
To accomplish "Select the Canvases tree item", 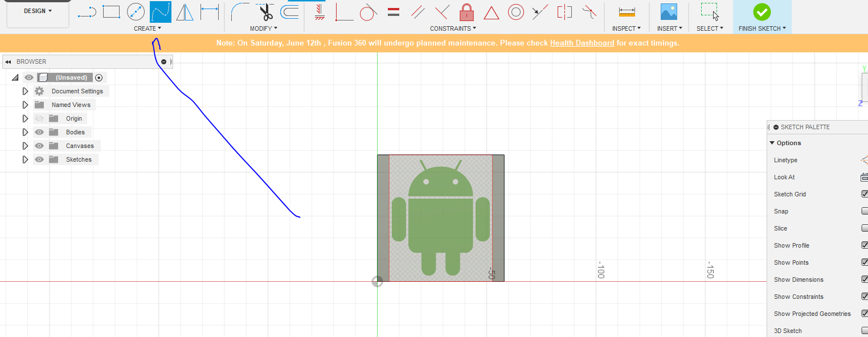I will pos(80,146).
